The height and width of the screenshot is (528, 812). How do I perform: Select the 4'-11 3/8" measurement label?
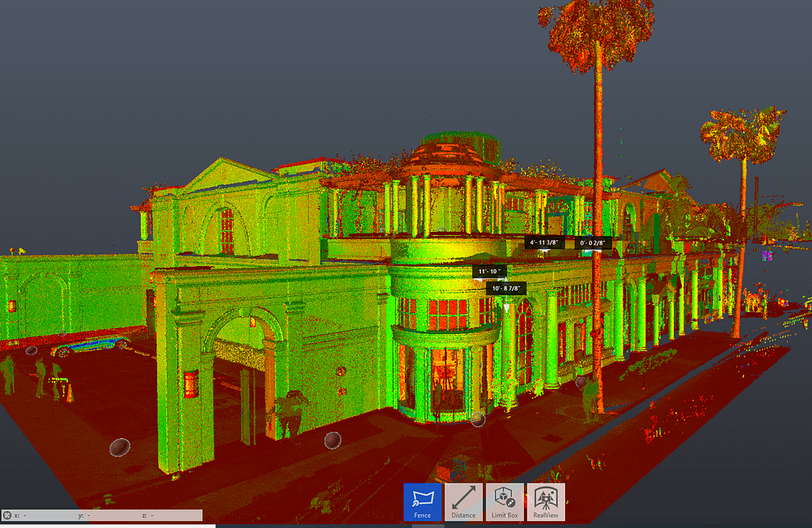[545, 242]
